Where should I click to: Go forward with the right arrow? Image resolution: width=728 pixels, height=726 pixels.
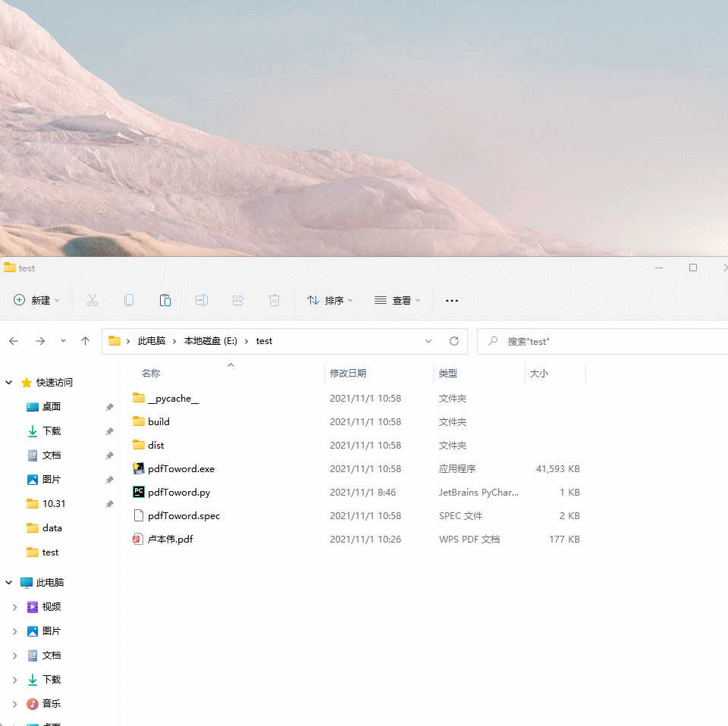point(40,342)
